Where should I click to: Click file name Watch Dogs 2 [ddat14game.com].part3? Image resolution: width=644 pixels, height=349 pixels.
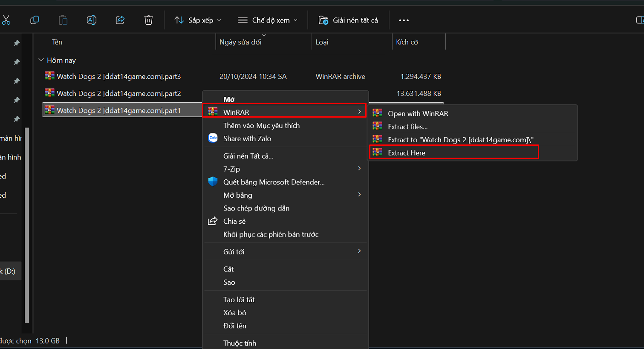tap(119, 76)
